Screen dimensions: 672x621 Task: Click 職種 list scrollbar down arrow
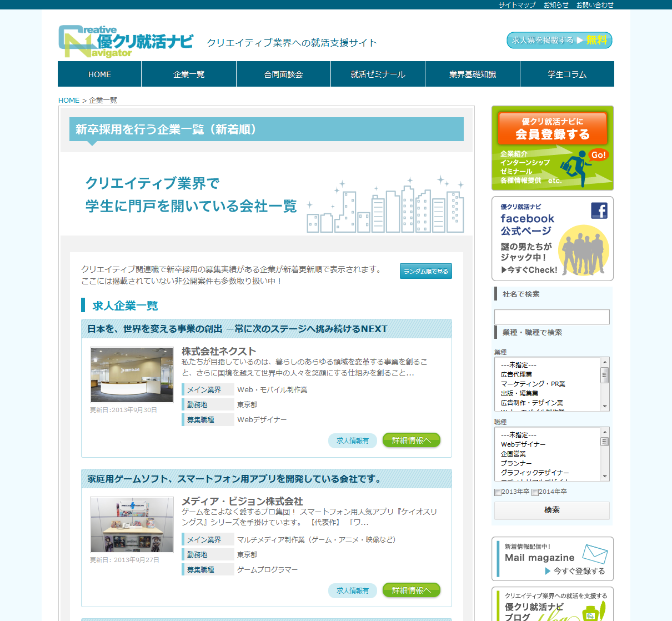point(605,477)
